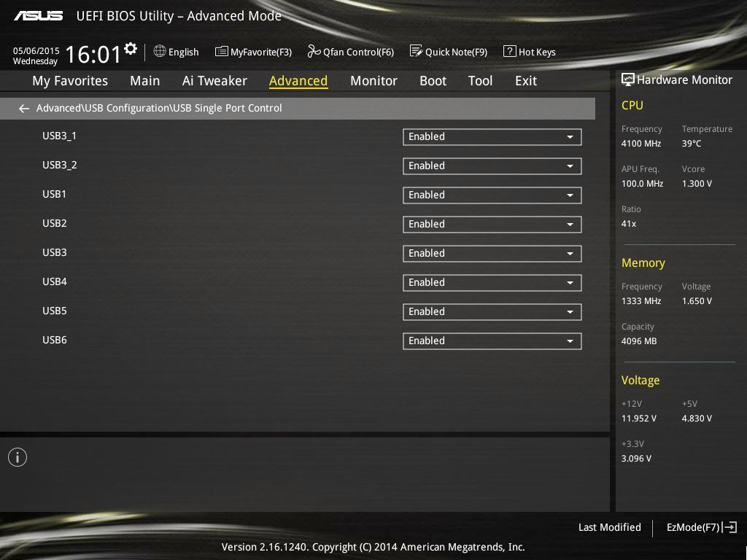The image size is (747, 560).
Task: Switch to My Favorites tab
Action: point(70,81)
